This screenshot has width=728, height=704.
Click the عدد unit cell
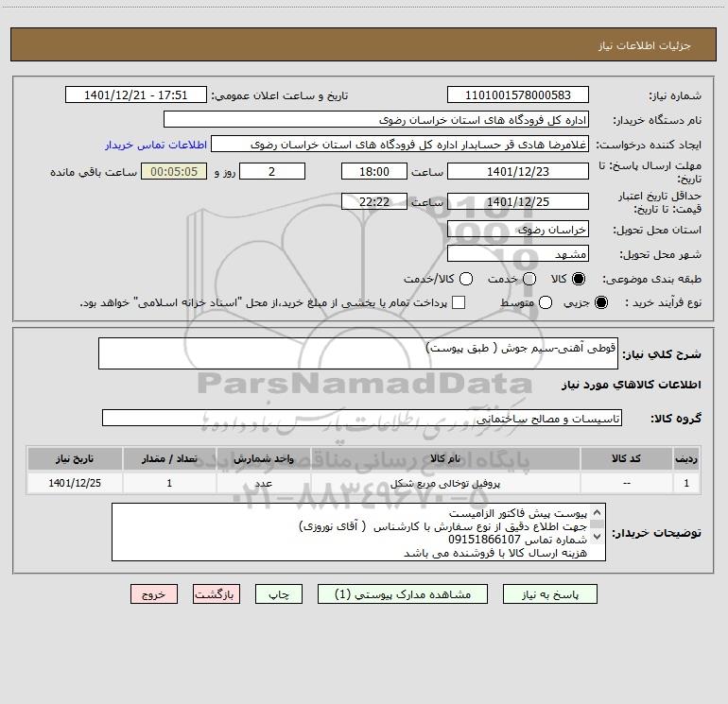(x=263, y=483)
